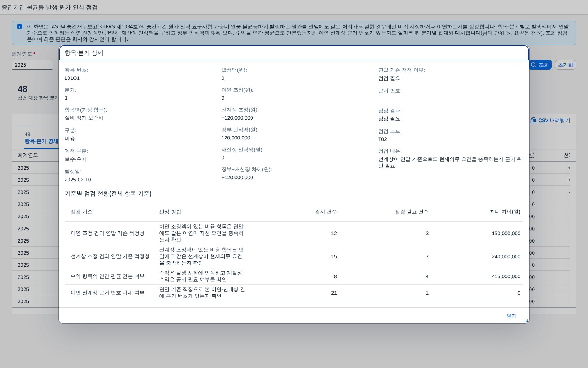Screen dimensions: 588x368
Task: Click the 점검 결과 value 점검 필요
Action: point(389,118)
